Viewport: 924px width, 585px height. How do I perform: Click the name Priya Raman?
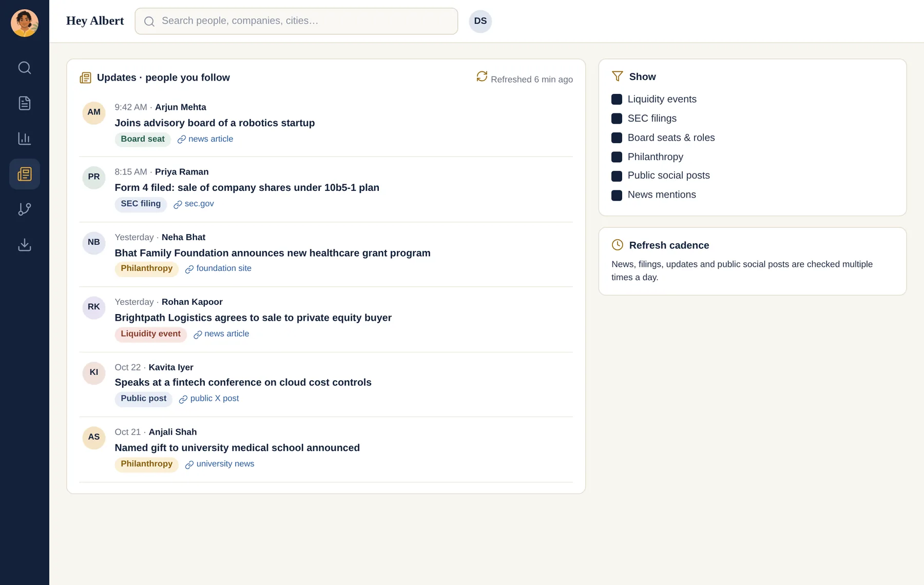182,172
